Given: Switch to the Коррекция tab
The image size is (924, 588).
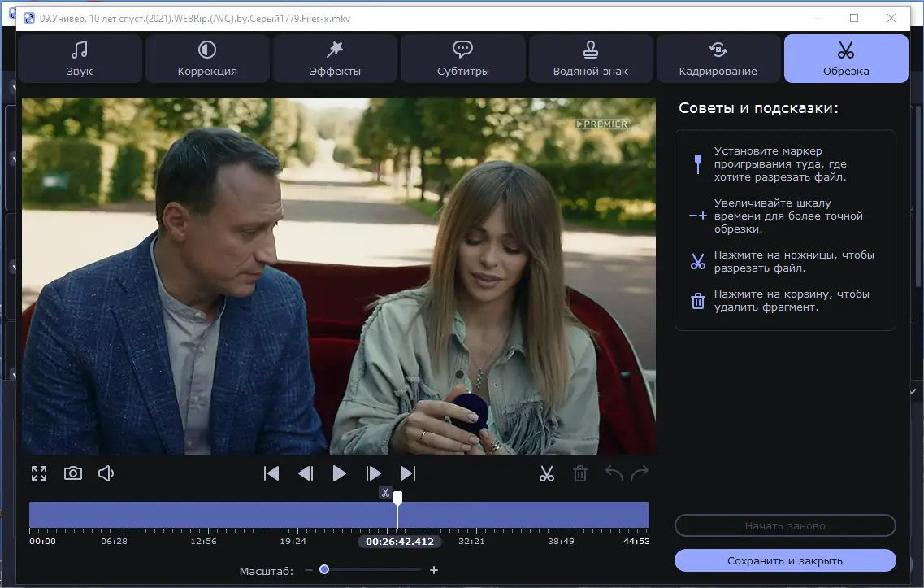Looking at the screenshot, I should (207, 59).
